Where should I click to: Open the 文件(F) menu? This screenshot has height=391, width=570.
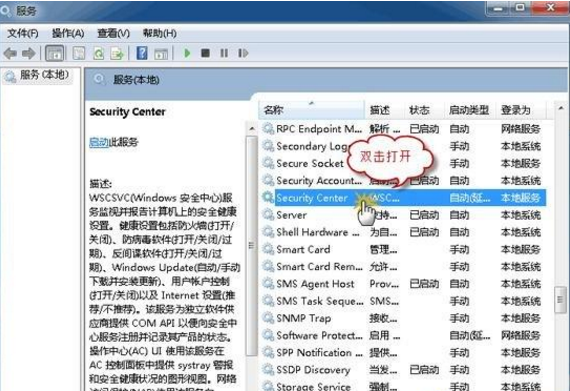(23, 33)
